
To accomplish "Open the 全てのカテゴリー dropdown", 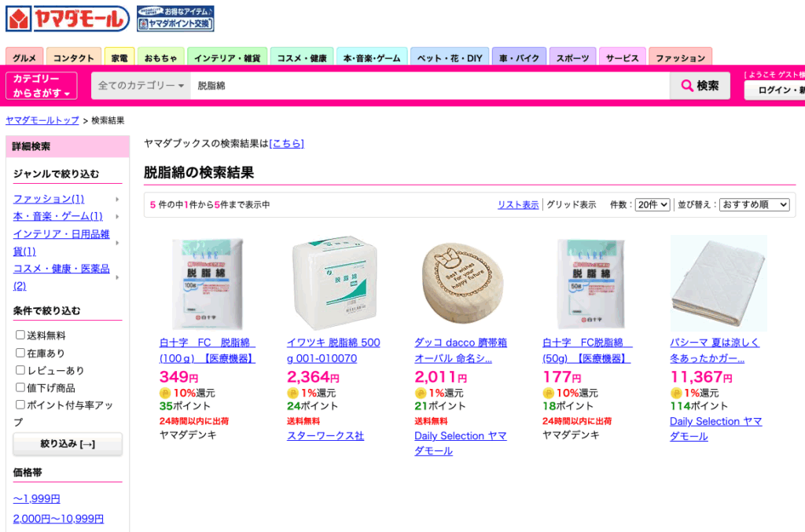I will point(141,86).
